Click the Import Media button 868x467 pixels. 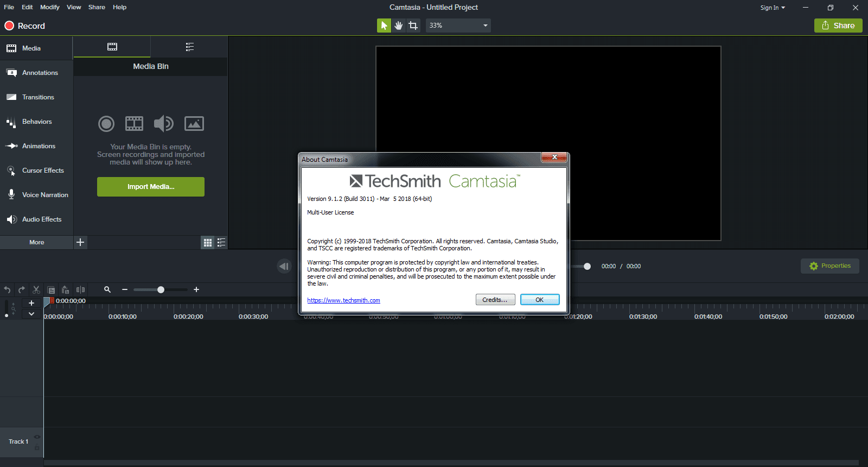(151, 187)
